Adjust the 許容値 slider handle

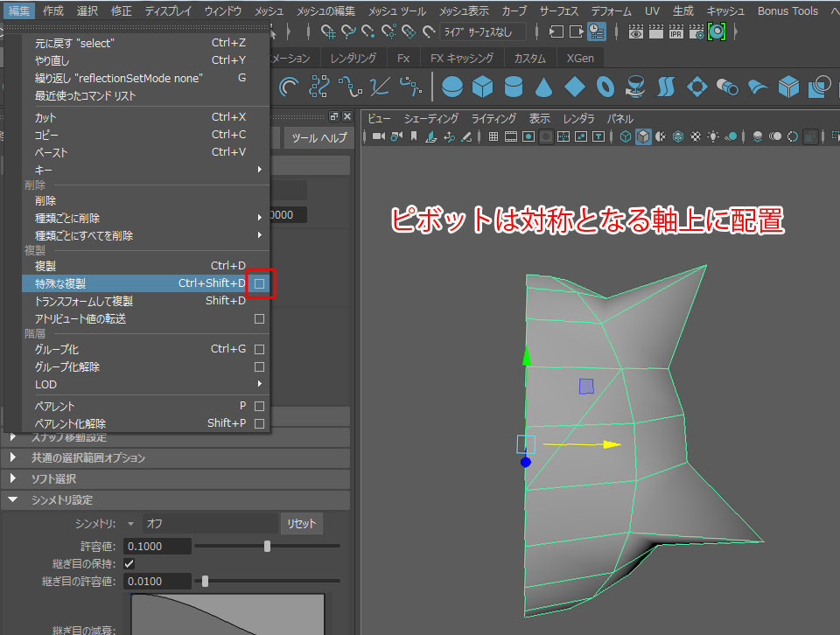[x=268, y=546]
